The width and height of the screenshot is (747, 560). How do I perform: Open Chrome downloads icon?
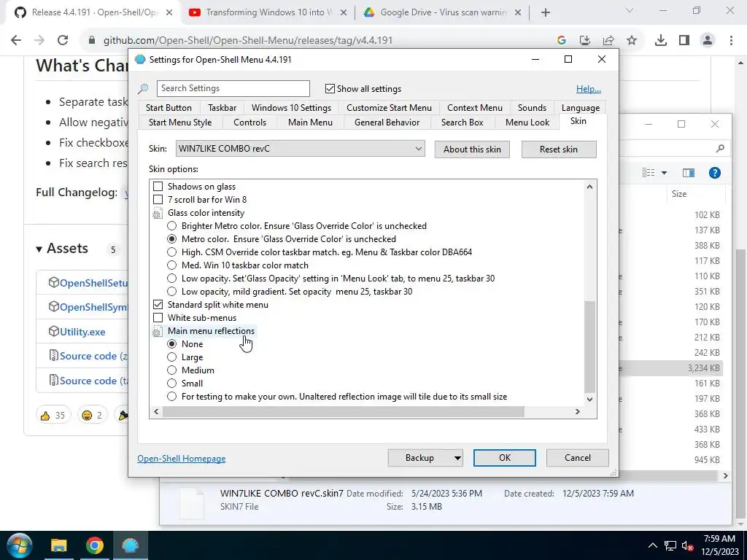tap(660, 41)
